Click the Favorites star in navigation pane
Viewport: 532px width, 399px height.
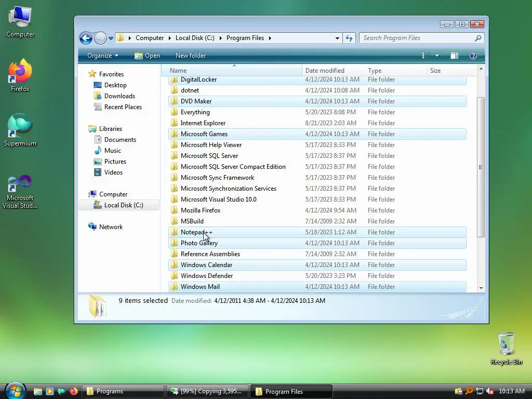point(92,74)
